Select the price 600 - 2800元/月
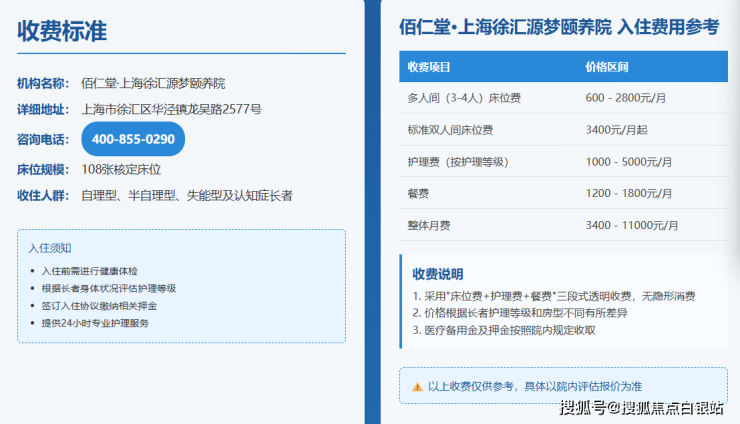 point(626,98)
